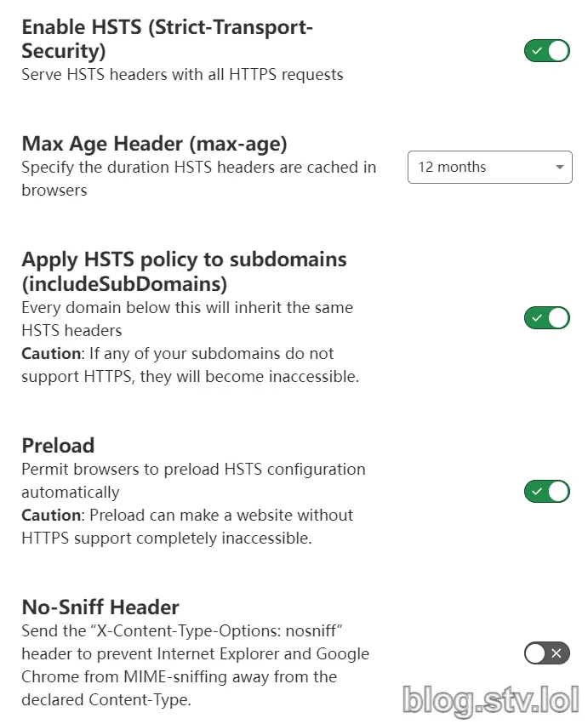Click the No-Sniff Header section title
The image size is (588, 724).
pyautogui.click(x=100, y=607)
